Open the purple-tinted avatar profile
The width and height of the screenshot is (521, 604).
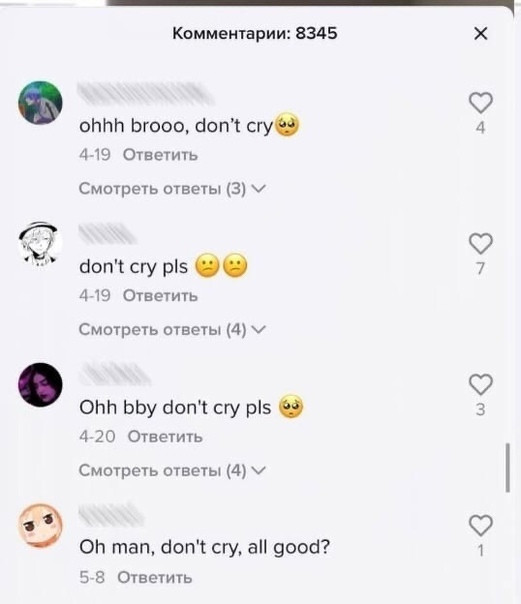coord(40,384)
